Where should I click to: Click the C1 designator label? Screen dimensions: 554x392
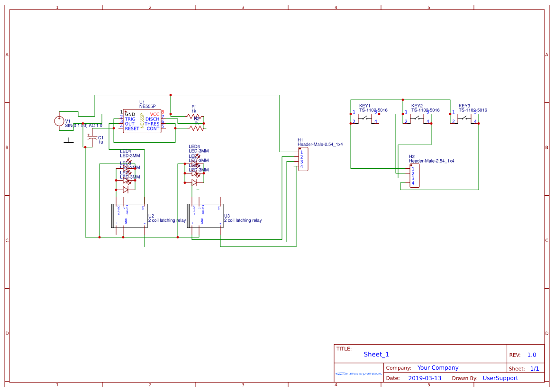pos(100,138)
